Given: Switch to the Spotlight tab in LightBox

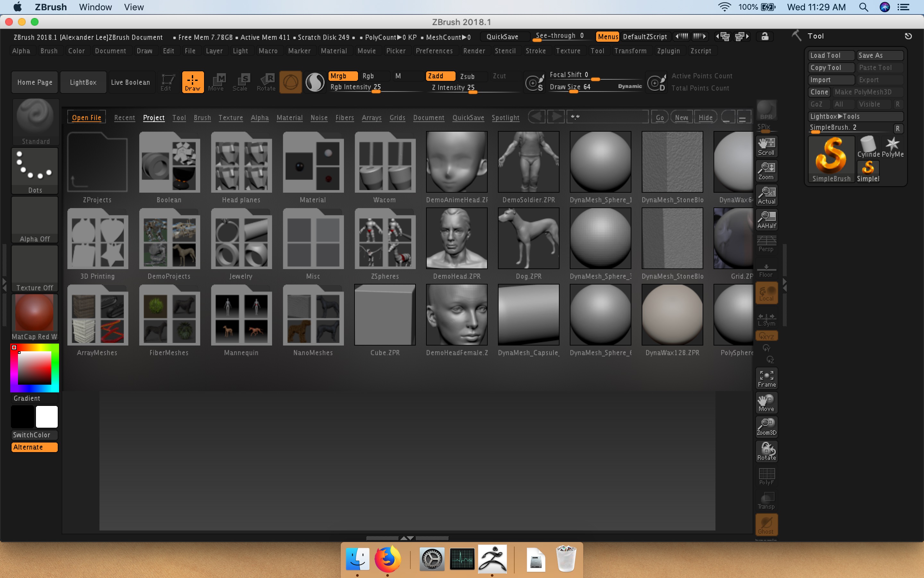Looking at the screenshot, I should coord(506,118).
